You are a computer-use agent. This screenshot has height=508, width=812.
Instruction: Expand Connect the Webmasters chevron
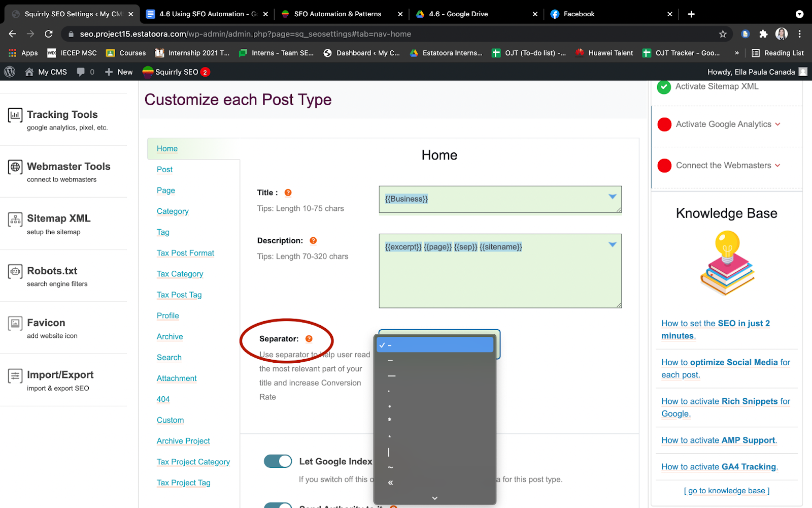[x=777, y=166]
